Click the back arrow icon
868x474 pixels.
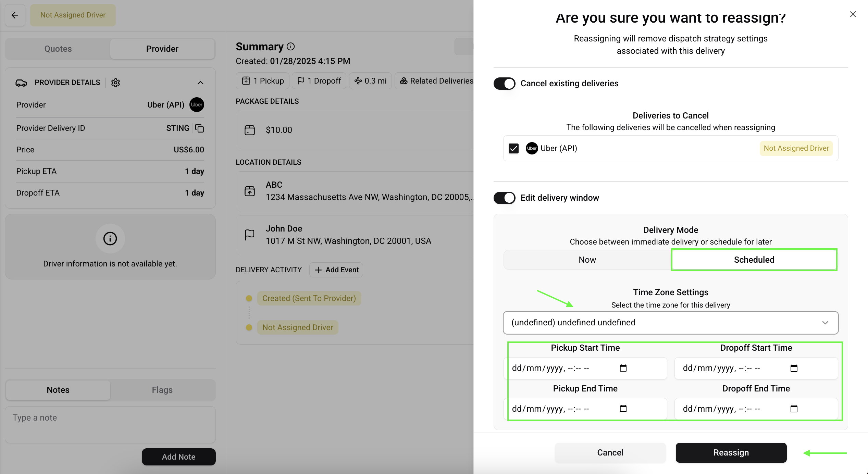pos(15,15)
